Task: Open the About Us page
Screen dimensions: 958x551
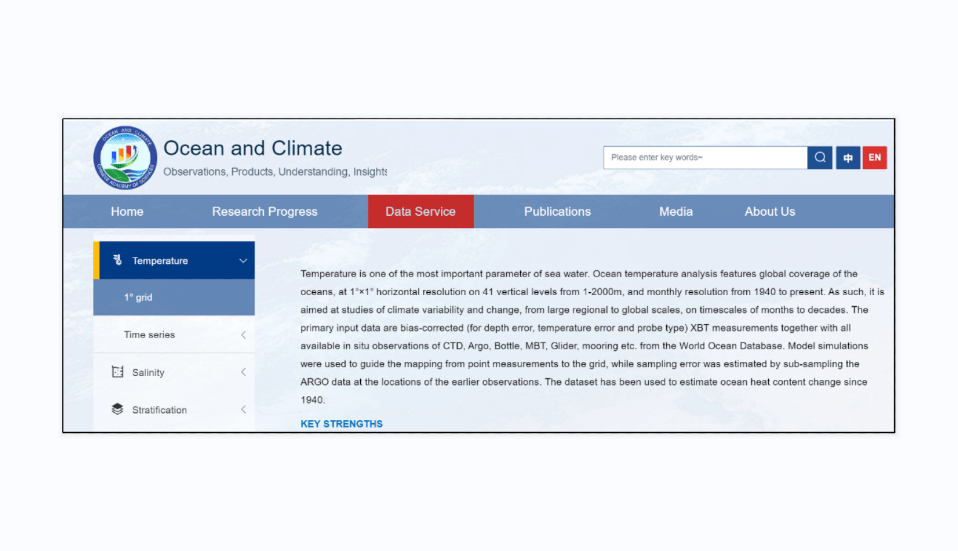Action: 770,211
